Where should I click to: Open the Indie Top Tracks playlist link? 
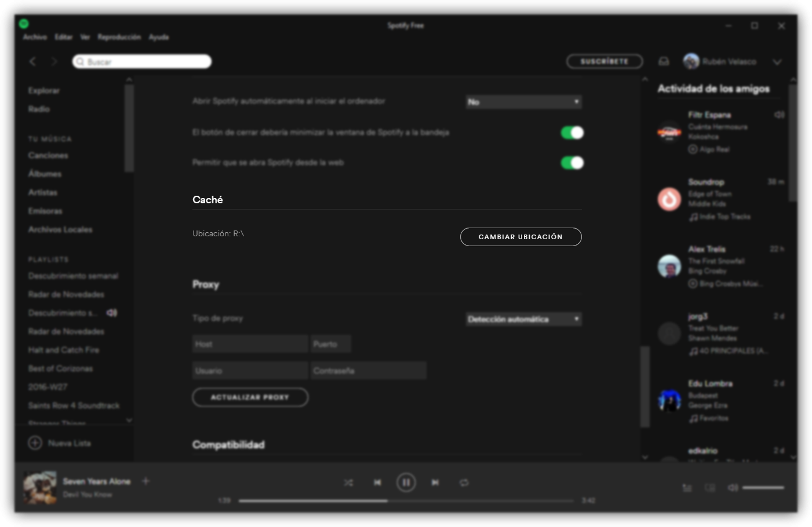[724, 217]
